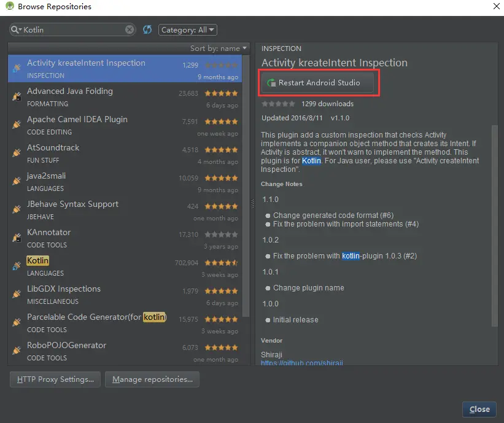Click plugin icon for JBehave Syntax Support
Viewport: 504px width, 423px height.
click(17, 209)
